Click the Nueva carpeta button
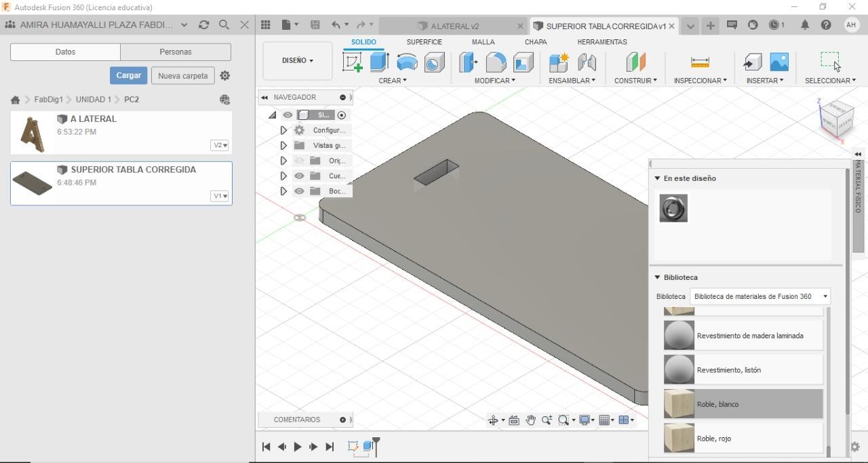 click(x=182, y=76)
